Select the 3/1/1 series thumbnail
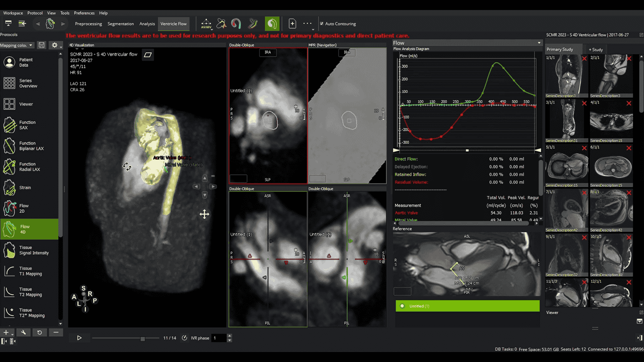 click(567, 121)
